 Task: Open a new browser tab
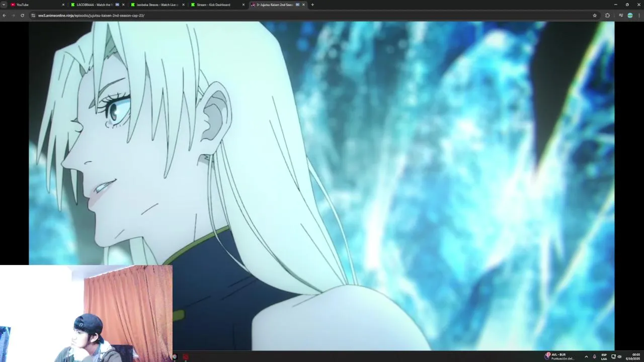point(312,5)
